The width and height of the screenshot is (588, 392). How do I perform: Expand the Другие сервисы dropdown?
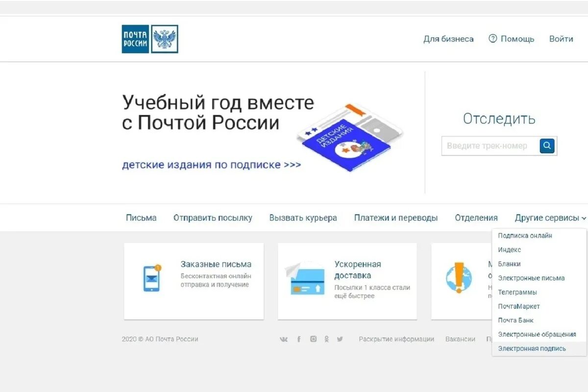[550, 218]
